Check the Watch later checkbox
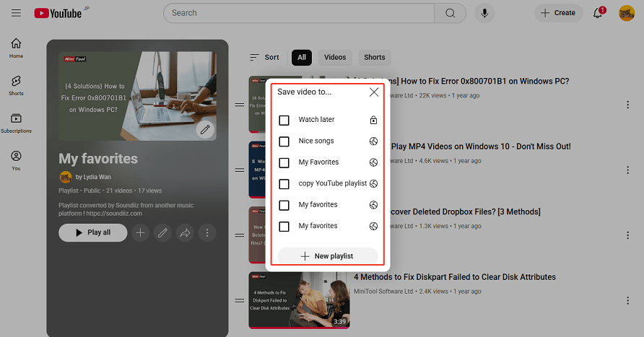Image resolution: width=644 pixels, height=337 pixels. pos(284,121)
